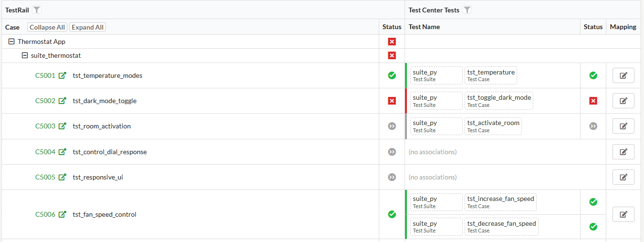Open the C5002 case link
The width and height of the screenshot is (644, 242).
[45, 101]
